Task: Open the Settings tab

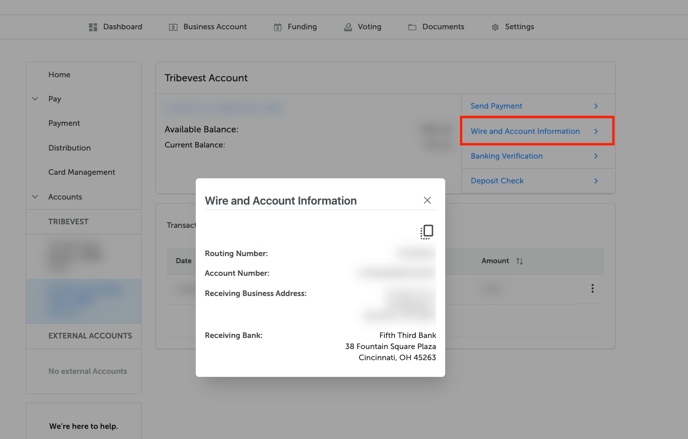Action: 512,27
